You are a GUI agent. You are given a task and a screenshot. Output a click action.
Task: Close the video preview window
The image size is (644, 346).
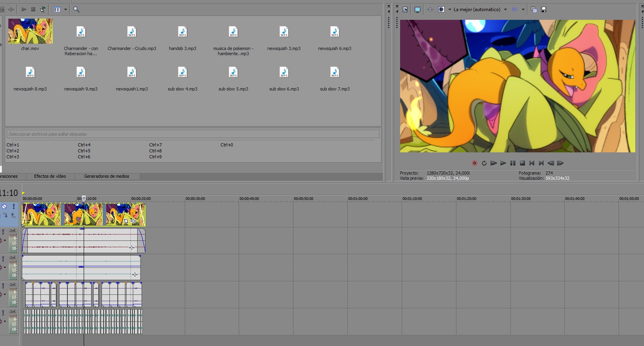pos(397,6)
